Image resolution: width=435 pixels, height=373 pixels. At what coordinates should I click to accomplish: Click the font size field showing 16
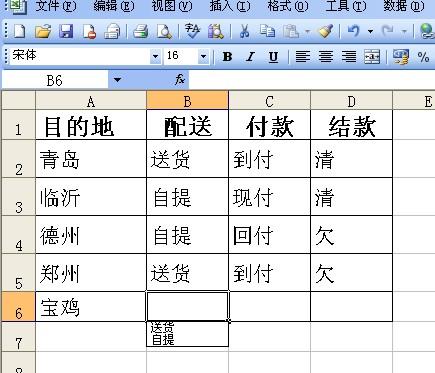[x=181, y=56]
